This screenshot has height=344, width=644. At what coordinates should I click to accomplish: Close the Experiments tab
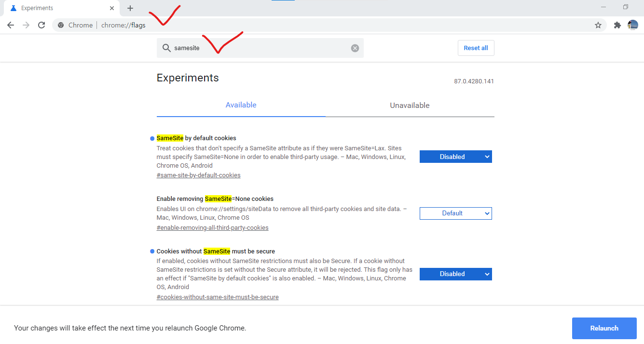click(112, 8)
